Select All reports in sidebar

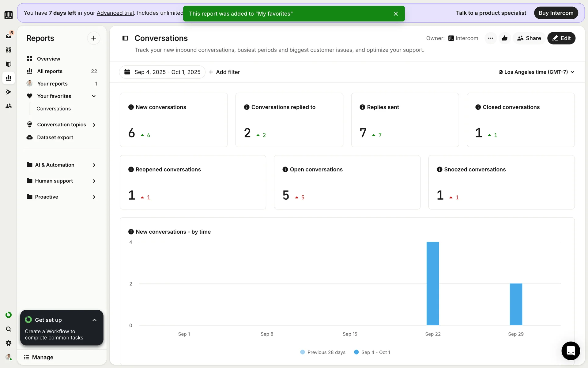click(50, 71)
